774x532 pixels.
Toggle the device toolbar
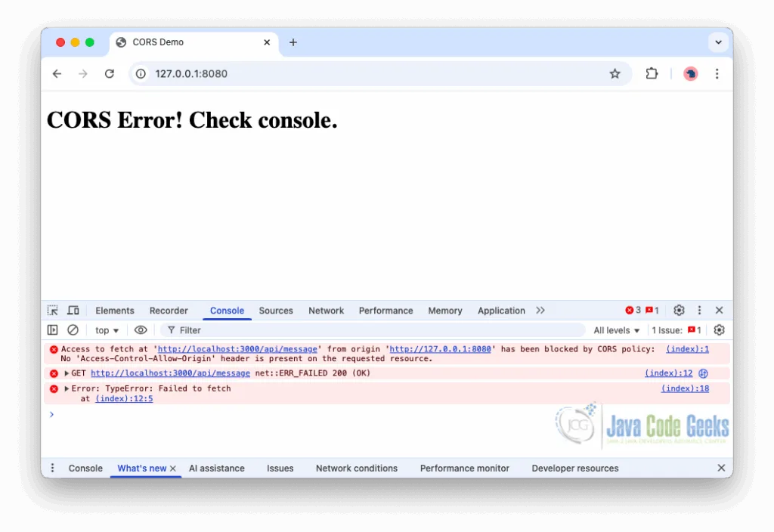(x=73, y=311)
